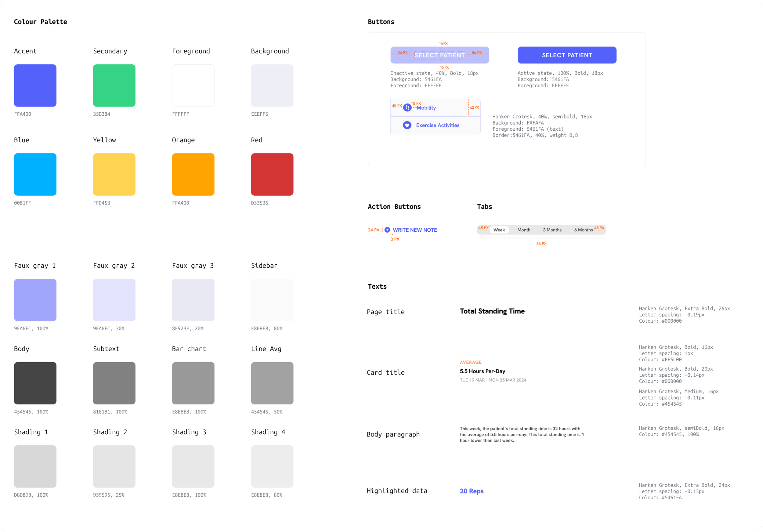Click the Exercise Activities heart icon
Screen dimensions: 763x532
point(407,125)
